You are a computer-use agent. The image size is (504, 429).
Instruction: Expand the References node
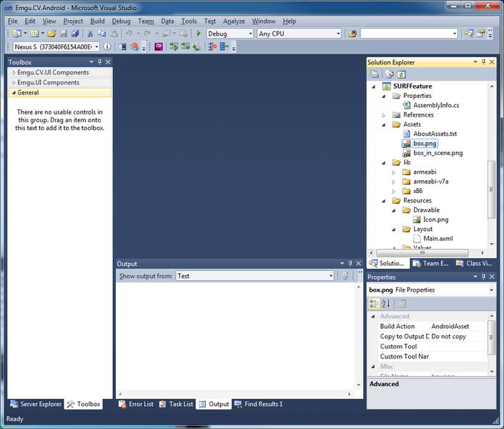(x=384, y=115)
